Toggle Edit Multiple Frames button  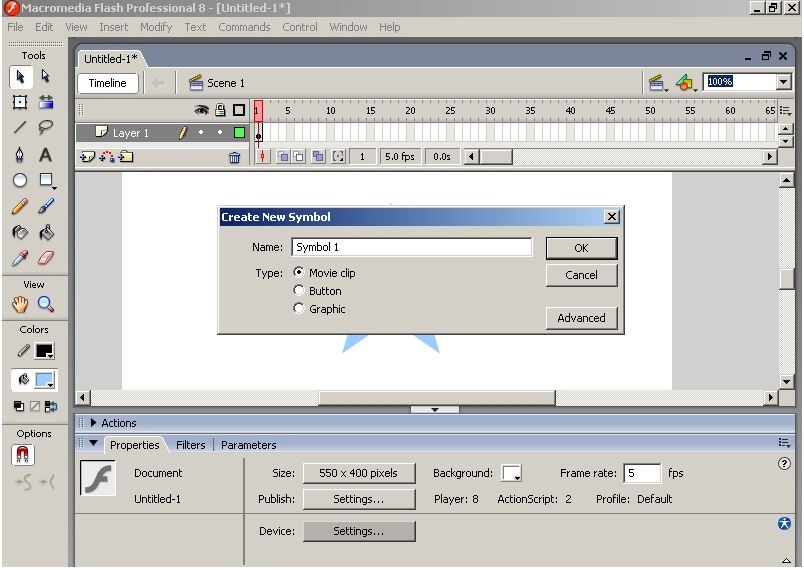pyautogui.click(x=318, y=156)
